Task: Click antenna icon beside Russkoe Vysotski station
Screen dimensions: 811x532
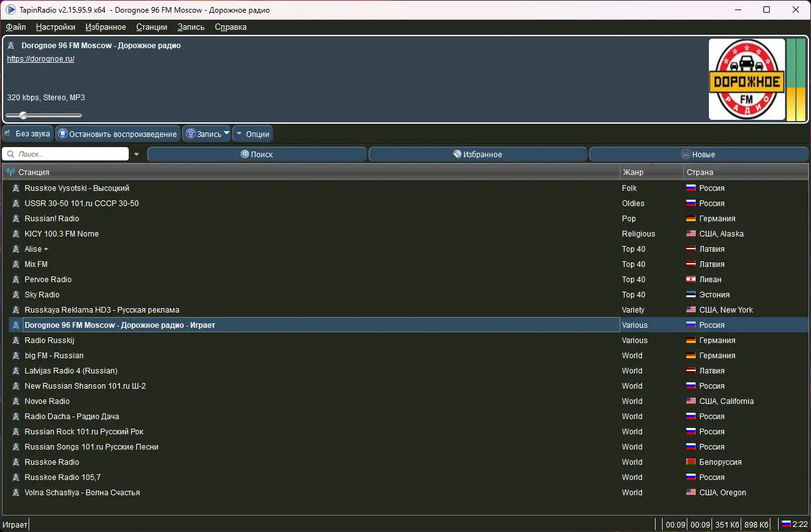Action: click(x=16, y=188)
